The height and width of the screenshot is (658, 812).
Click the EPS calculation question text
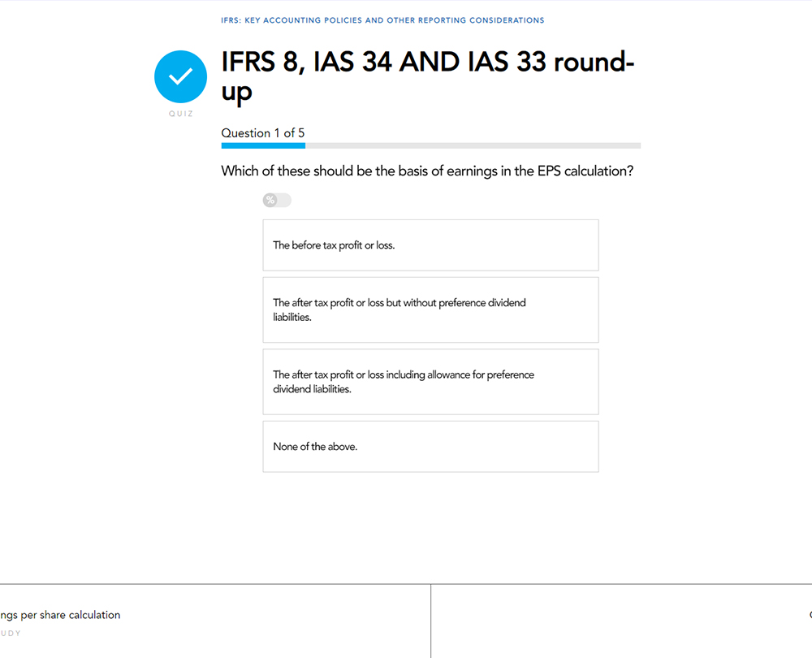[x=427, y=171]
